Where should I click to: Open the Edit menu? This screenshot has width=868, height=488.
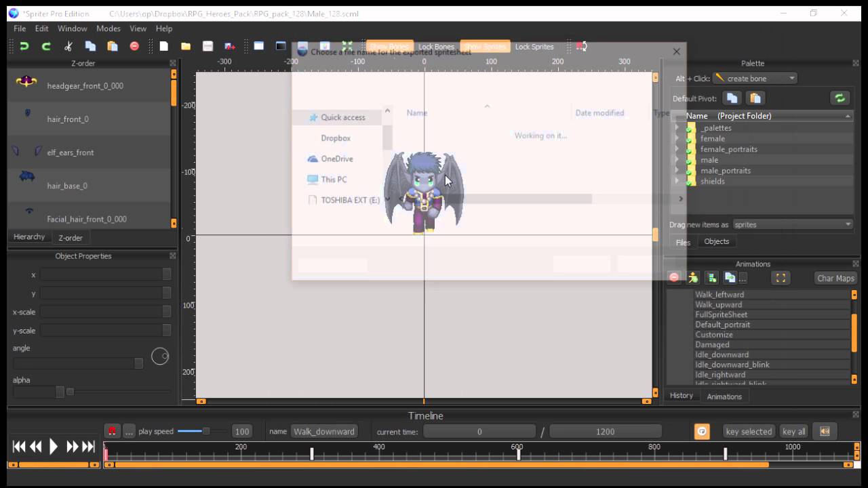42,28
